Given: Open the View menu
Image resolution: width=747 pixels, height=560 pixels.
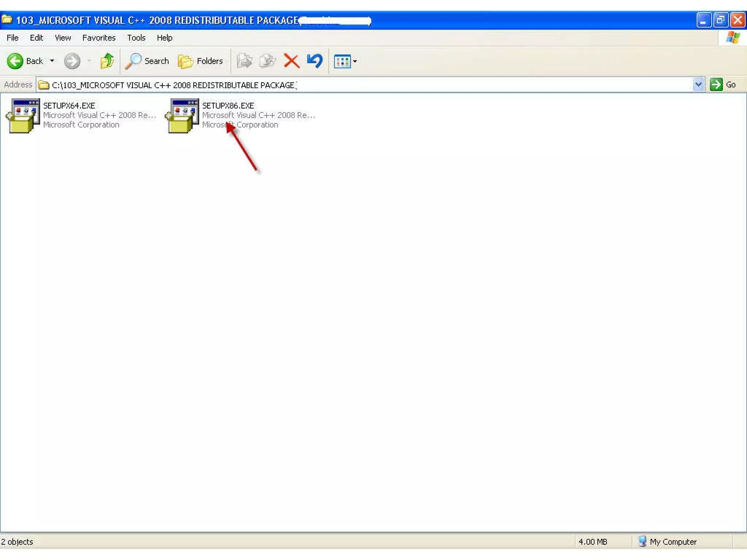Looking at the screenshot, I should click(x=63, y=38).
